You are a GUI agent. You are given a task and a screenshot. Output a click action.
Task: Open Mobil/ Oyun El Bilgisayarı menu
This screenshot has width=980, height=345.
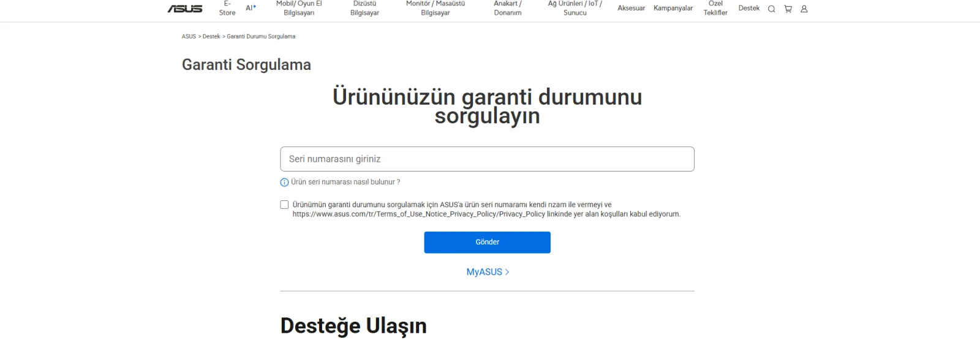(x=299, y=8)
